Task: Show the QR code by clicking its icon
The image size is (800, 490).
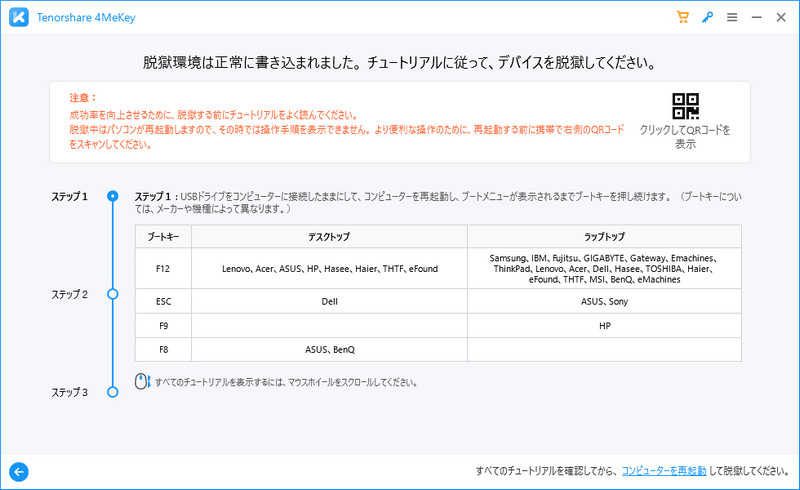Action: pyautogui.click(x=685, y=106)
